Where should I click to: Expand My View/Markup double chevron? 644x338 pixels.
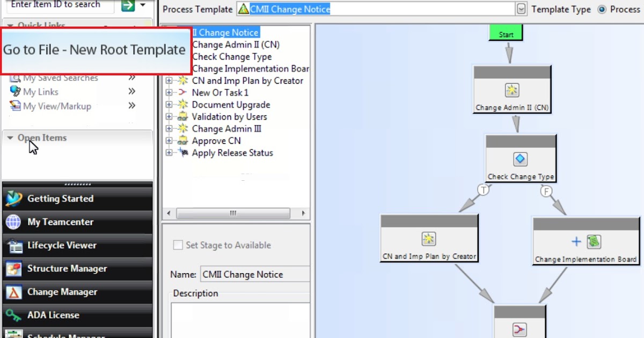coord(132,106)
